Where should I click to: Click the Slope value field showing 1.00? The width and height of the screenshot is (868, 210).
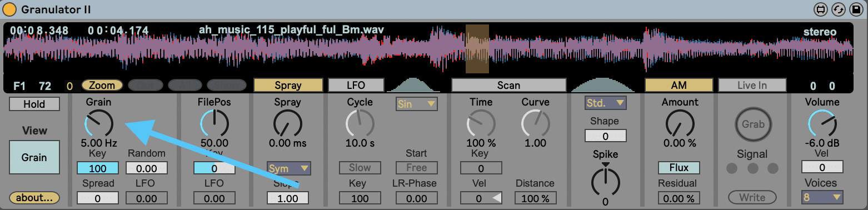[288, 198]
